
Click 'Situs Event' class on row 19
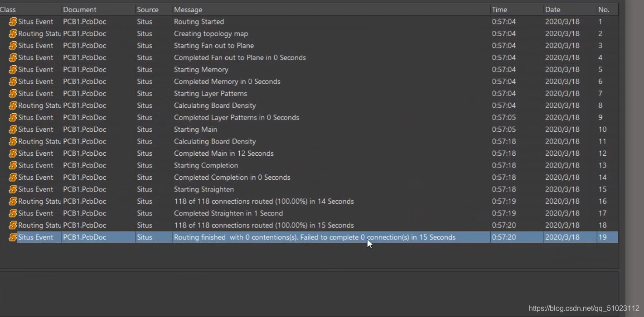coord(35,237)
